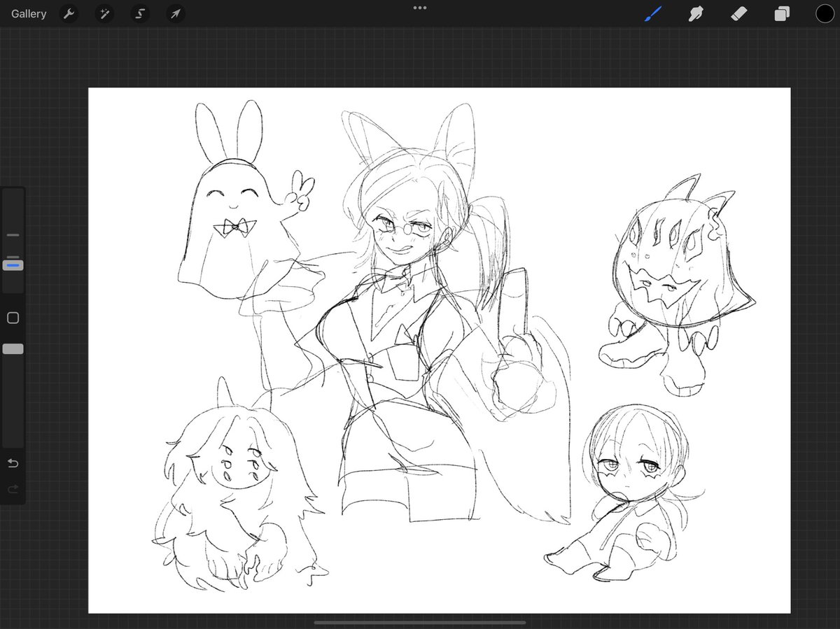The height and width of the screenshot is (629, 840).
Task: Tap the square Modify button in sidebar
Action: [13, 318]
